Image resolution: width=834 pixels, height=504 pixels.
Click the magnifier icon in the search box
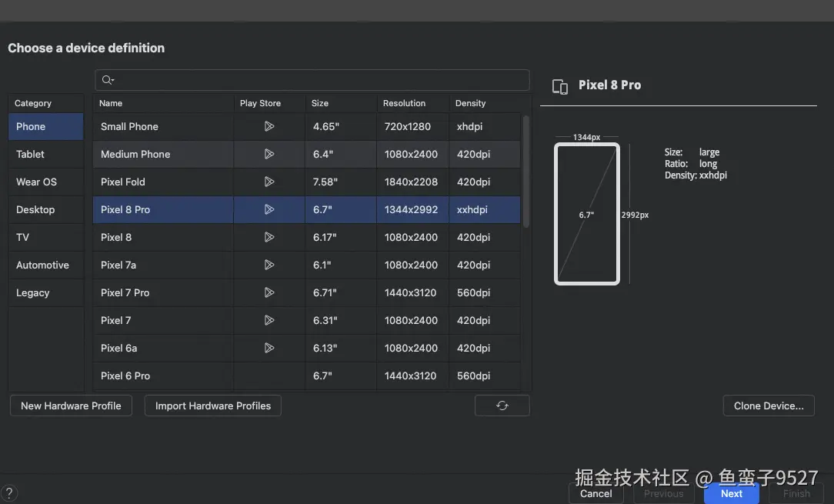coord(108,80)
